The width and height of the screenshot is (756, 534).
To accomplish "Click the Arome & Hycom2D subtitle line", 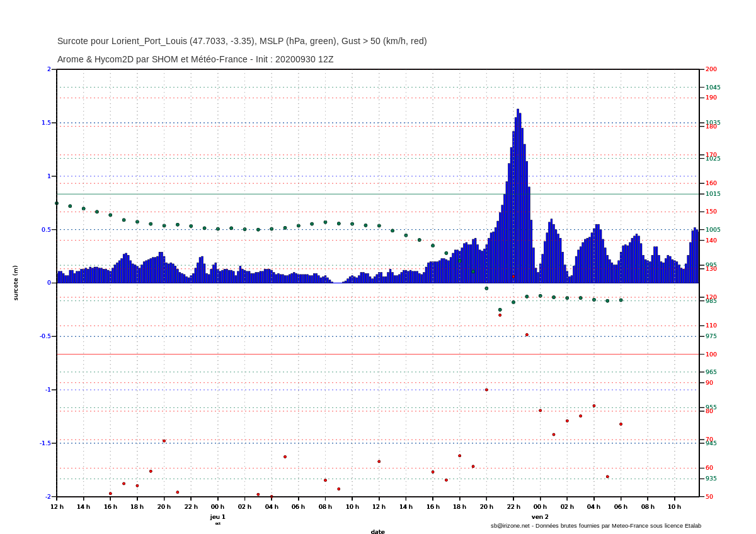I will [x=195, y=59].
